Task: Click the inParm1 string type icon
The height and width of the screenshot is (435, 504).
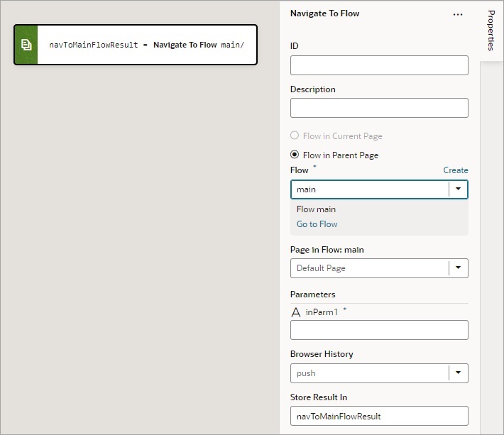Action: (x=296, y=312)
